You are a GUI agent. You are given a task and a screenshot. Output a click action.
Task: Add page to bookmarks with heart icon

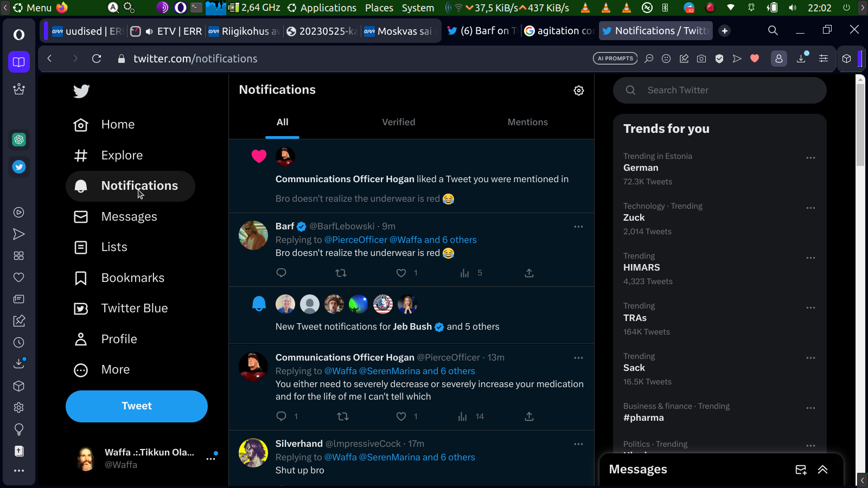(x=755, y=59)
